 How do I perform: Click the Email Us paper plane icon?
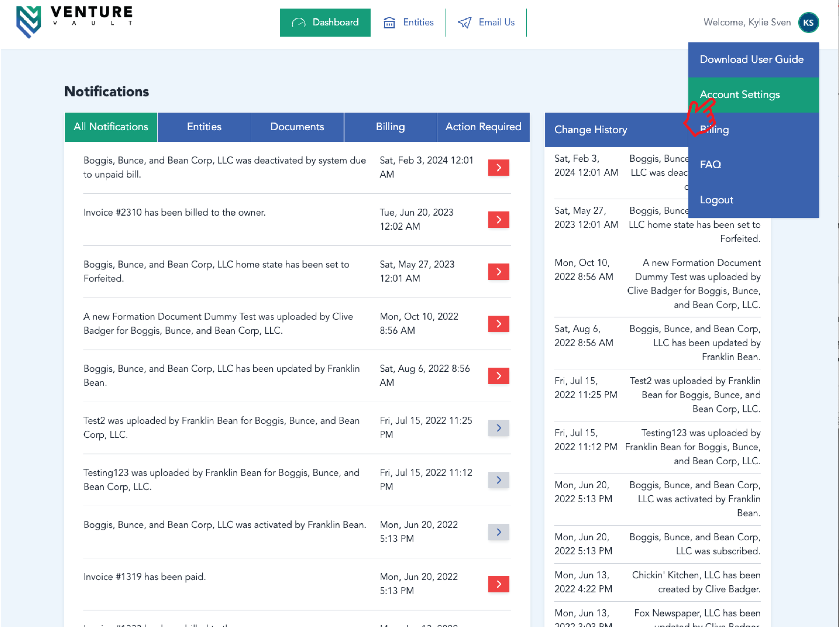click(465, 22)
